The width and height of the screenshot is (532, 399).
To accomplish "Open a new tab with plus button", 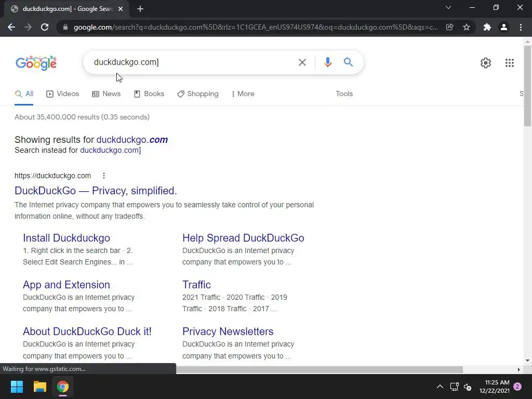I will tap(140, 9).
